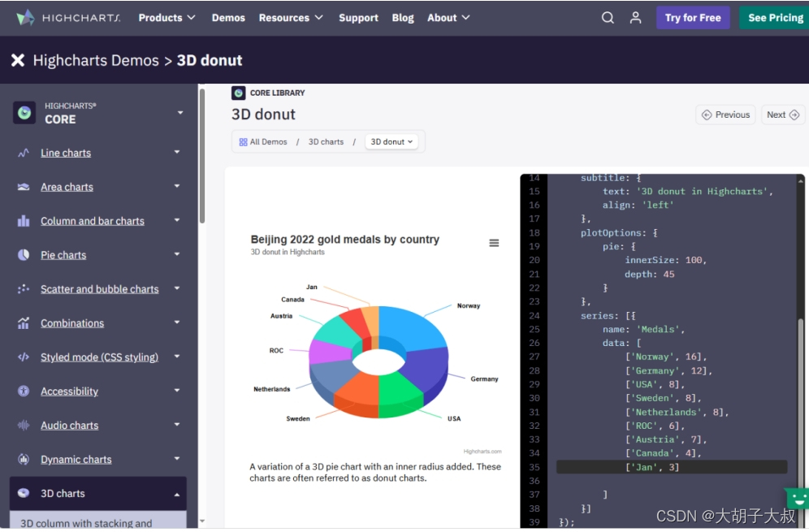Expand the Area charts section arrow

click(x=177, y=186)
